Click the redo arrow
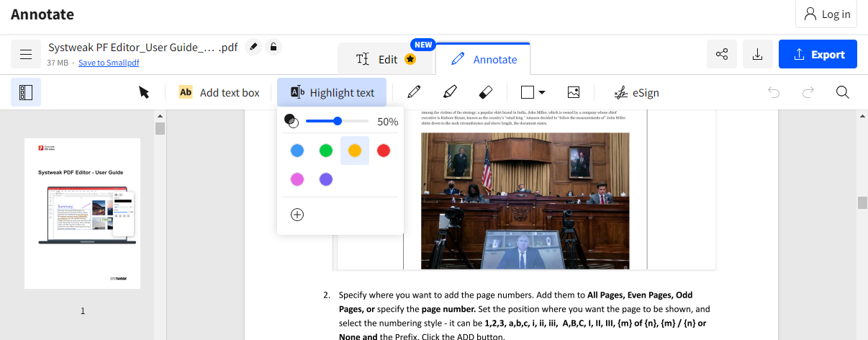The image size is (868, 340). pos(808,92)
